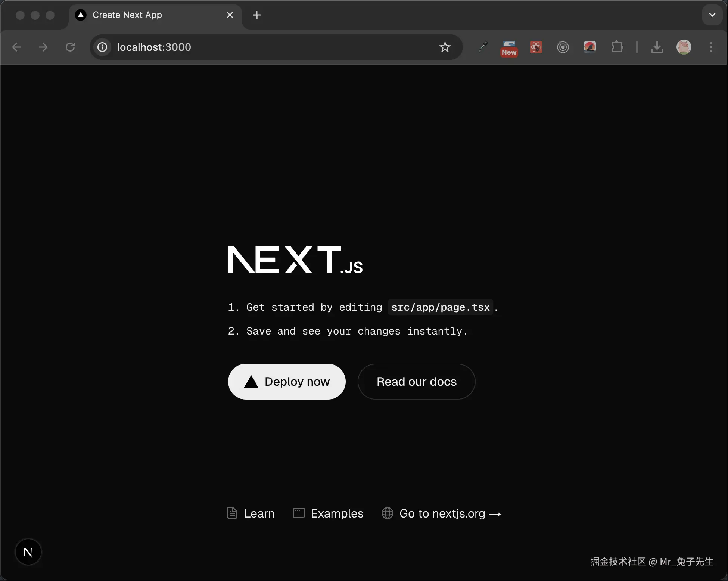The image size is (728, 581).
Task: Click the address bar showing localhost:3000
Action: (261, 47)
